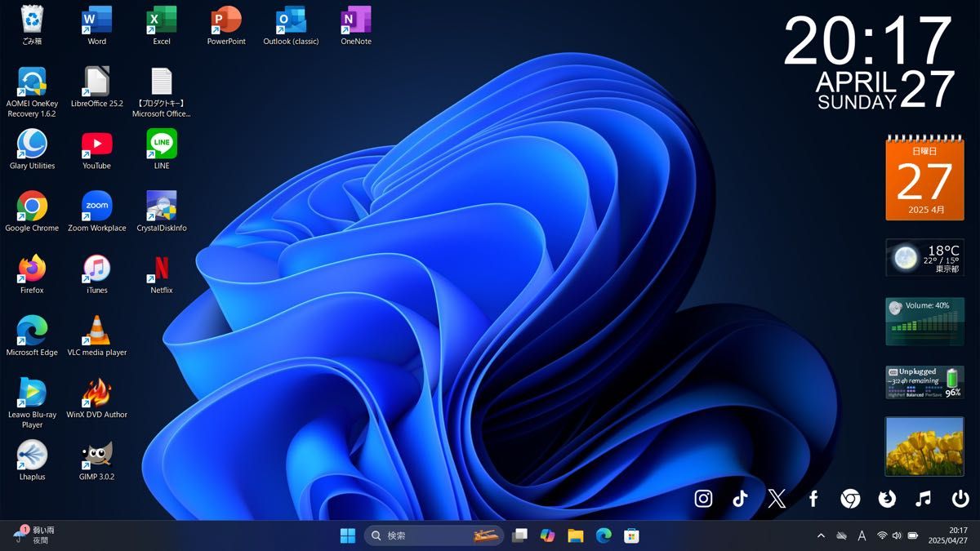Select Glary Utilities shortcut
This screenshot has width=980, height=551.
tap(32, 149)
